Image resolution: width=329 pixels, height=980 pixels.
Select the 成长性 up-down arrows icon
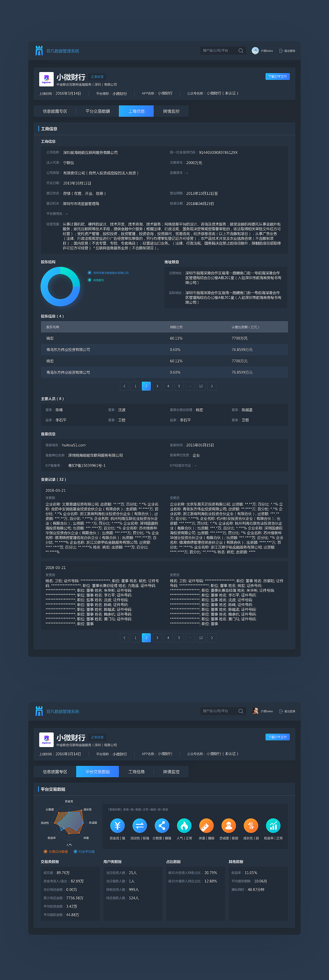pos(251,826)
